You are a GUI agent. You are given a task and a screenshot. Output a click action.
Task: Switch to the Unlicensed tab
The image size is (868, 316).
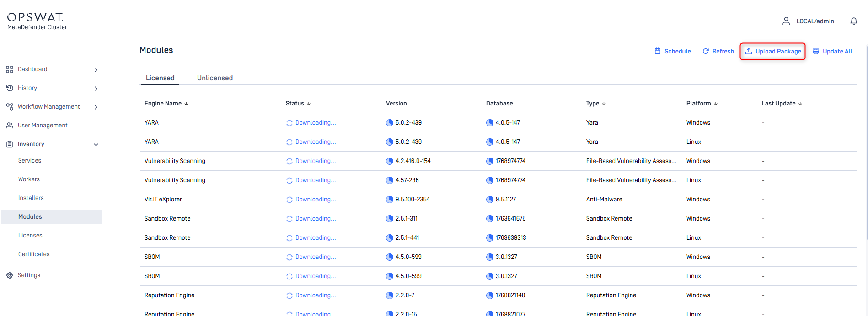click(x=214, y=78)
